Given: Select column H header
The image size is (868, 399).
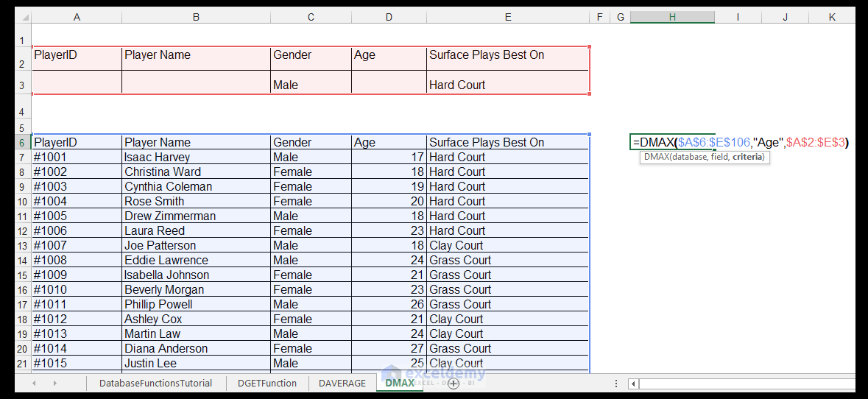Looking at the screenshot, I should pyautogui.click(x=672, y=17).
